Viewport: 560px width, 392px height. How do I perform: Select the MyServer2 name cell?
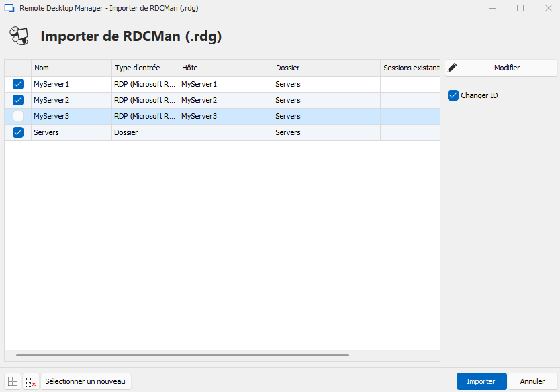71,100
